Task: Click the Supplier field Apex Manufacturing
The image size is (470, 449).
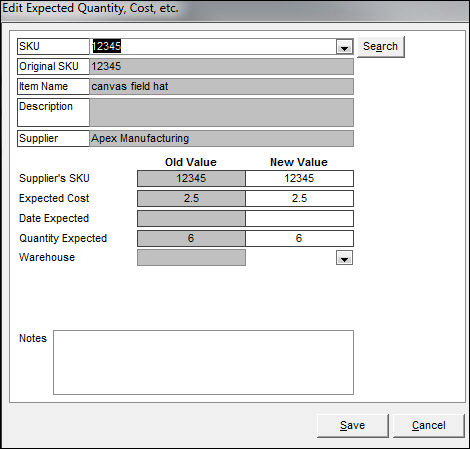Action: coord(222,138)
